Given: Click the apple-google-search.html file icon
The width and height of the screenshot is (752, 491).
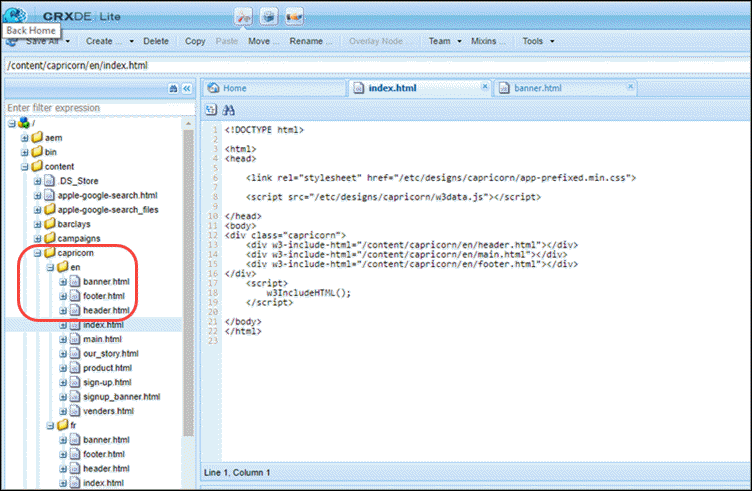Looking at the screenshot, I should click(49, 195).
